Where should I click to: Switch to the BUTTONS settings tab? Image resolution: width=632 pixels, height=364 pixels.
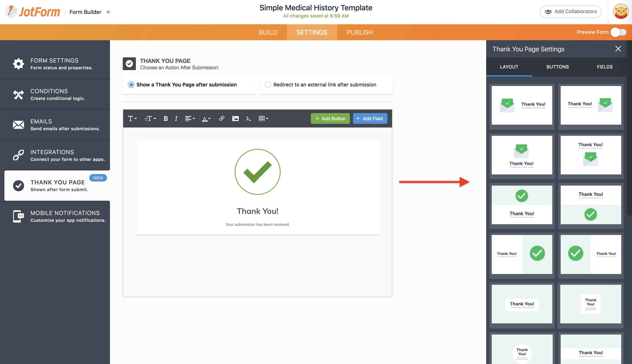pos(557,67)
